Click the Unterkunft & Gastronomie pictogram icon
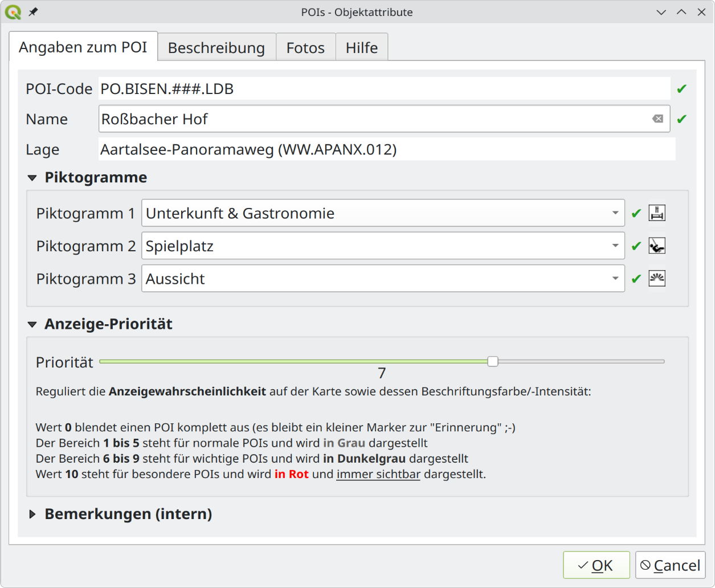The width and height of the screenshot is (715, 588). point(657,213)
